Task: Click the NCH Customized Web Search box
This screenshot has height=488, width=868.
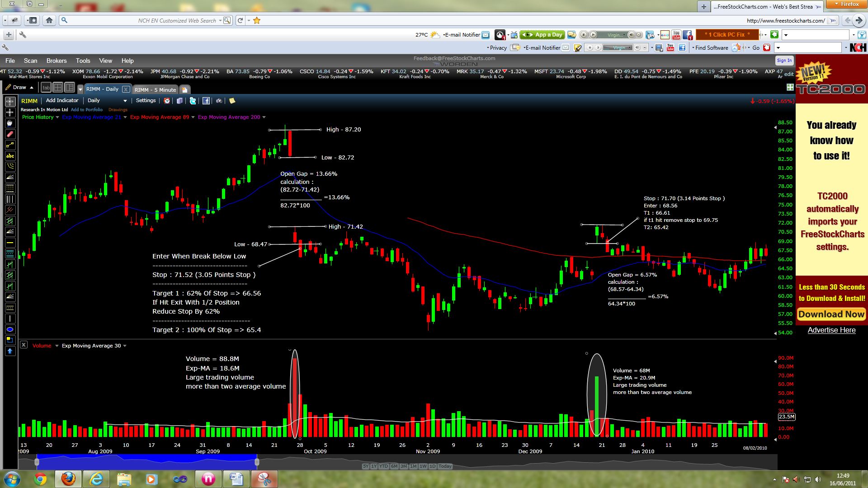Action: click(145, 20)
